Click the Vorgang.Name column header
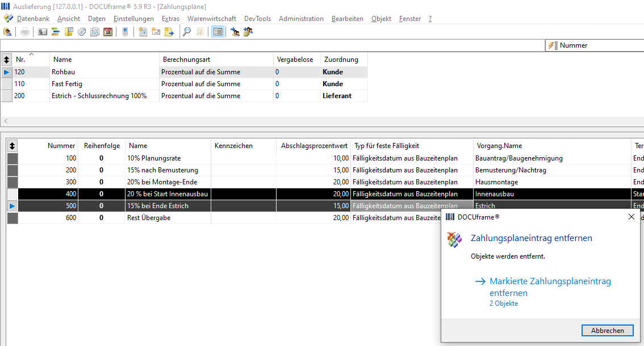 point(552,146)
